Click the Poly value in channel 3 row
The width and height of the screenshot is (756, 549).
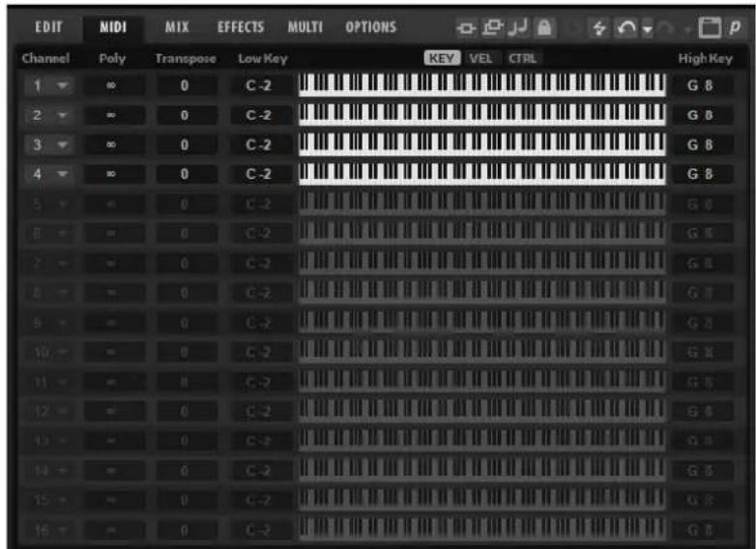pos(114,145)
